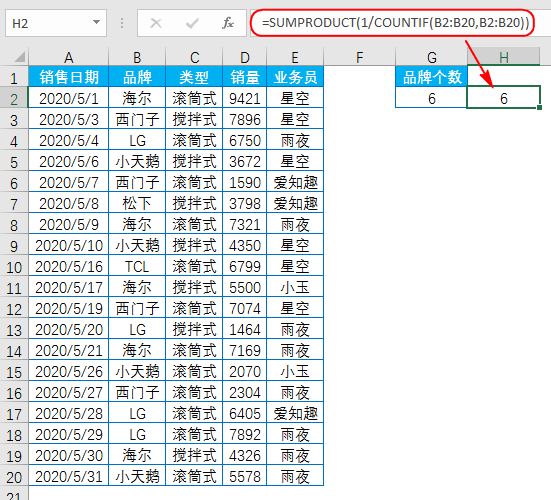Click the 销售日期 header cell
The width and height of the screenshot is (551, 500).
[69, 77]
